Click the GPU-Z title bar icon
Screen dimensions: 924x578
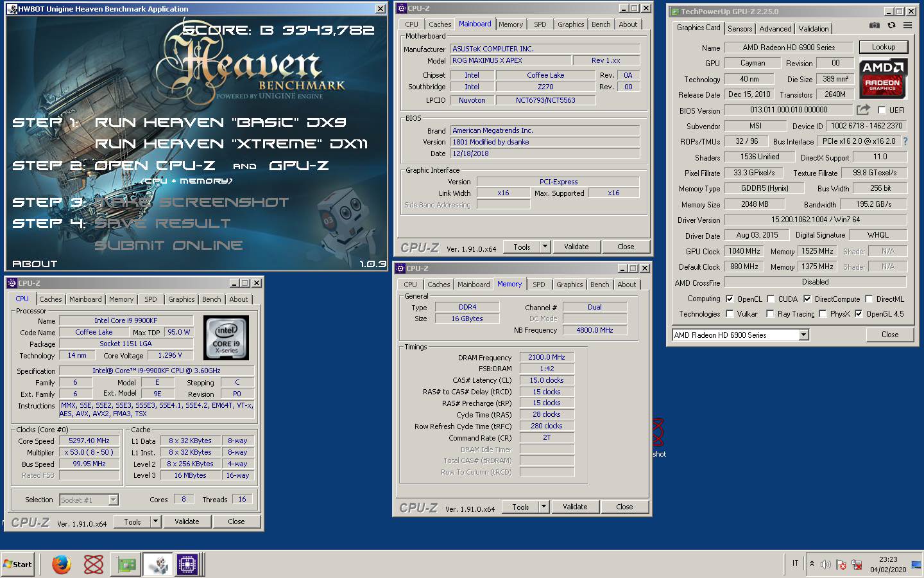(x=674, y=12)
